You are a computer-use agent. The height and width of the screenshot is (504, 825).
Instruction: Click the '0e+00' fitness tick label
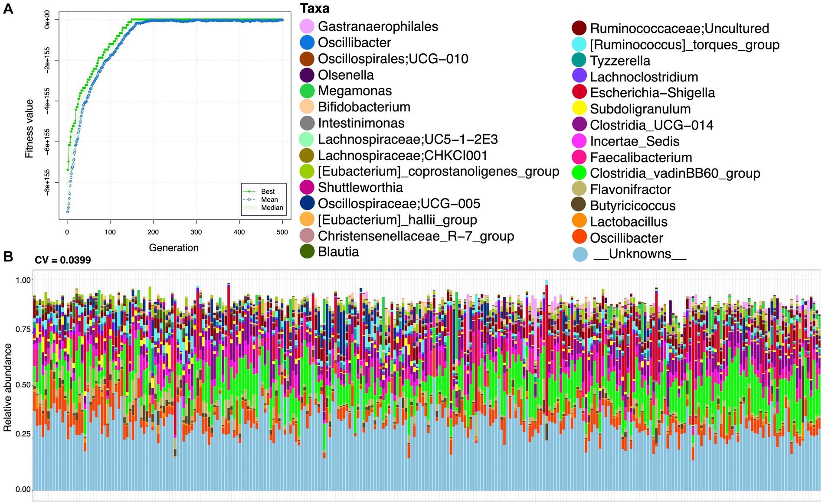tap(47, 20)
